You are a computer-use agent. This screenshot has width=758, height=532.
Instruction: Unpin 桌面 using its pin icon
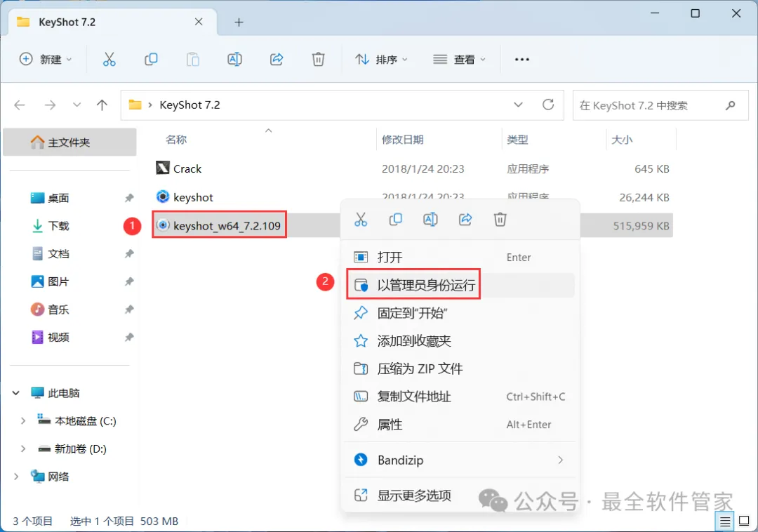pos(129,198)
